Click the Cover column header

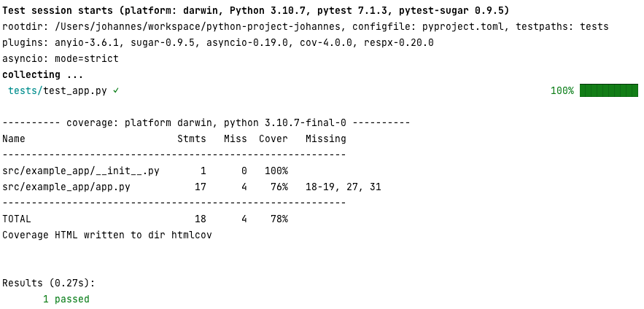coord(273,138)
